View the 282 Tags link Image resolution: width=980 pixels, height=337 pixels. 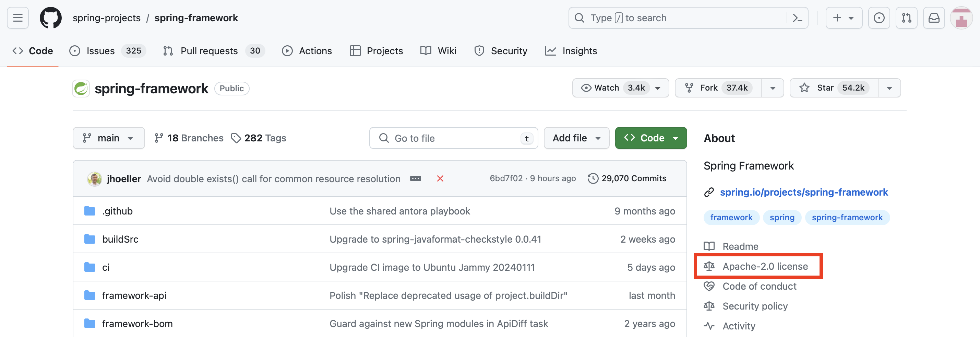259,138
